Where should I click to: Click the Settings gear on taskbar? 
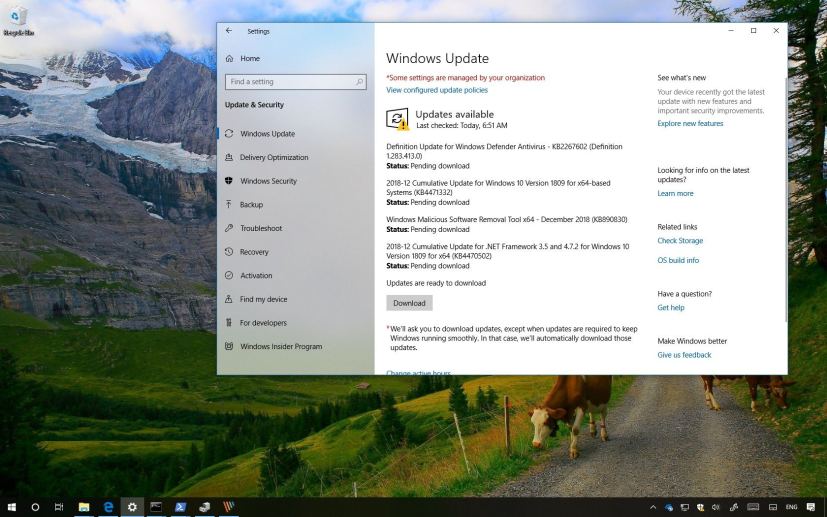(132, 507)
